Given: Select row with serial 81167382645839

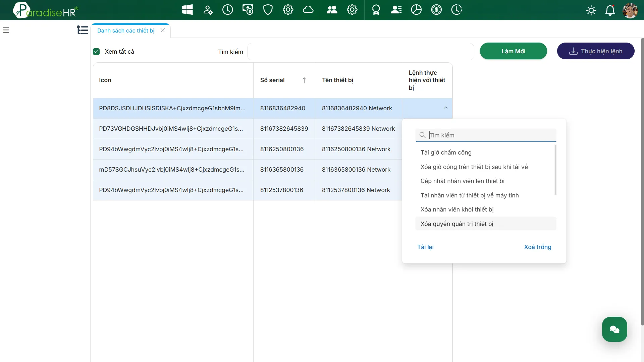Looking at the screenshot, I should pos(248,129).
